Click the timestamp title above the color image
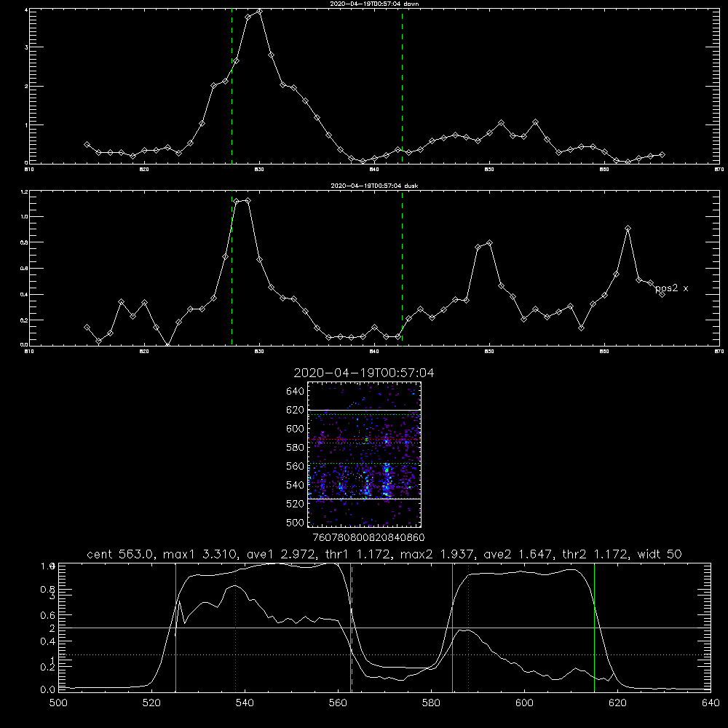 pyautogui.click(x=364, y=373)
